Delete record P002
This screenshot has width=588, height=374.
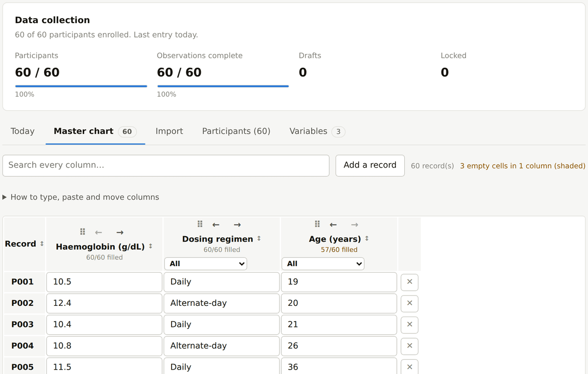point(410,303)
